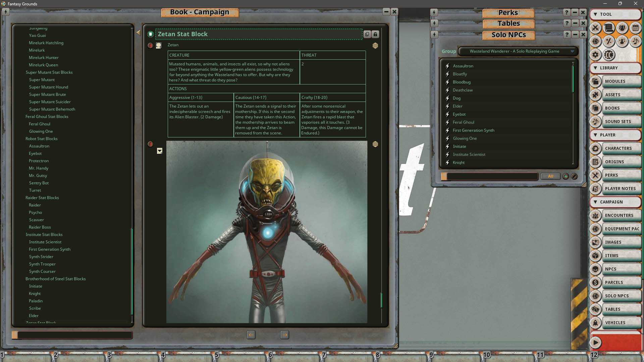Collapse the LIBRARY section header
This screenshot has height=362, width=644.
click(x=615, y=68)
